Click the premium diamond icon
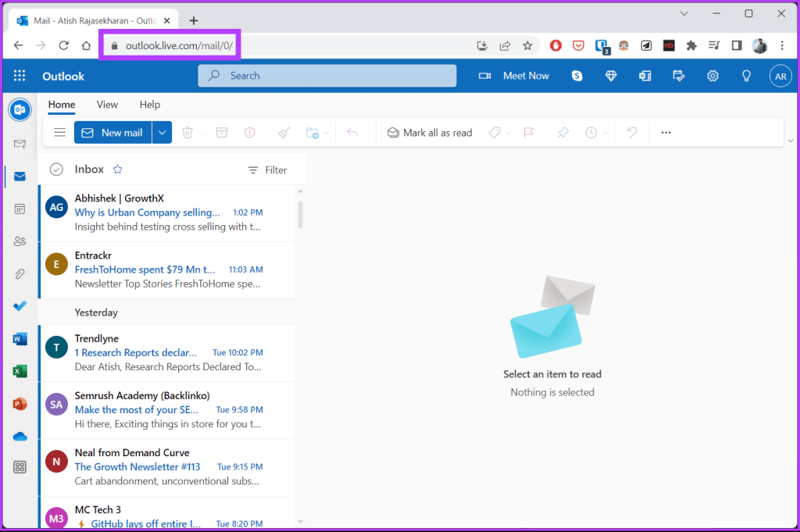The image size is (800, 532). 611,76
